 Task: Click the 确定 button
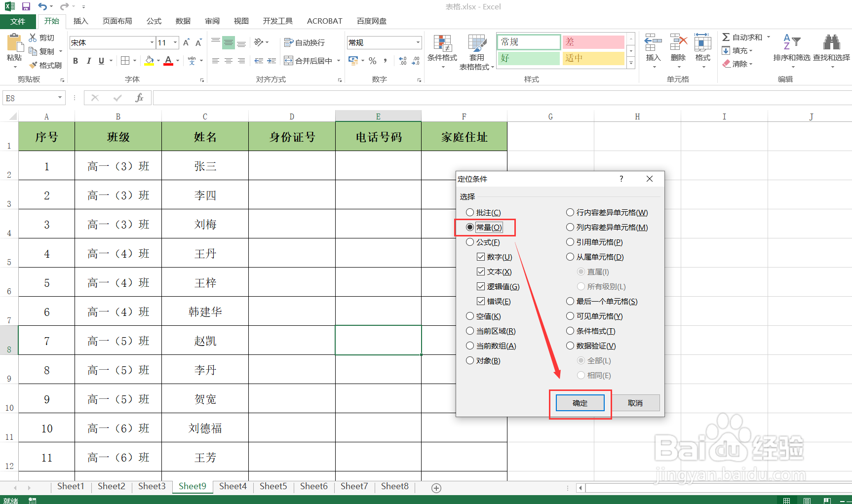(580, 403)
